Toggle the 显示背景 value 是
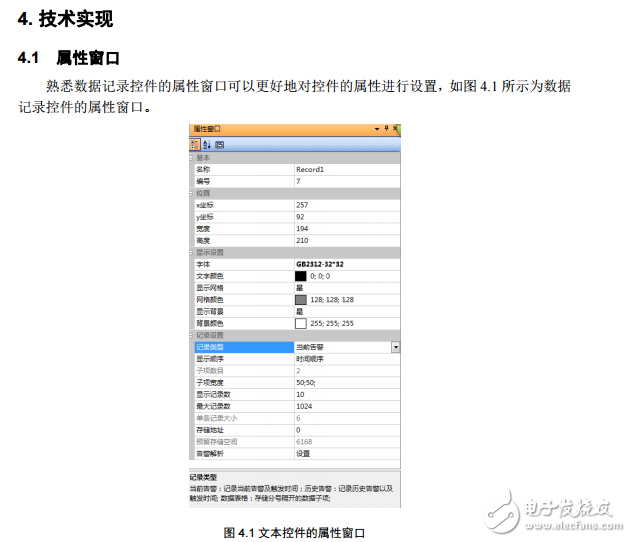The height and width of the screenshot is (542, 631). click(300, 311)
